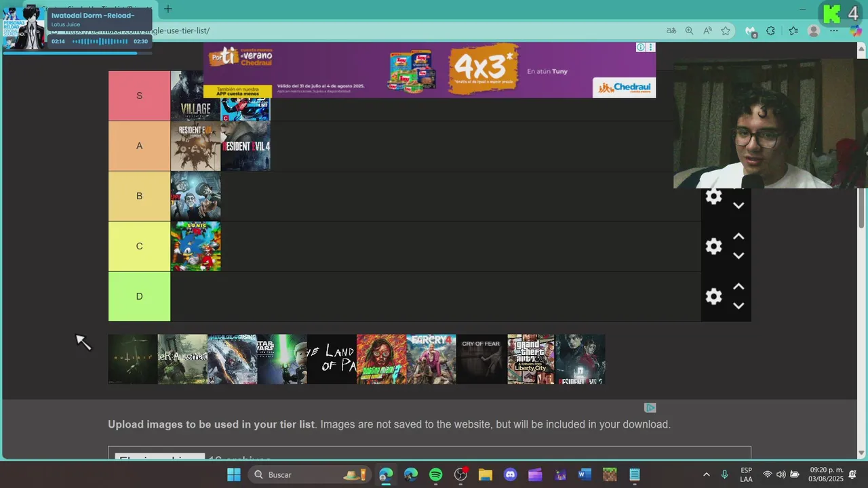Open settings gear for tier C row
This screenshot has width=868, height=488.
(713, 246)
